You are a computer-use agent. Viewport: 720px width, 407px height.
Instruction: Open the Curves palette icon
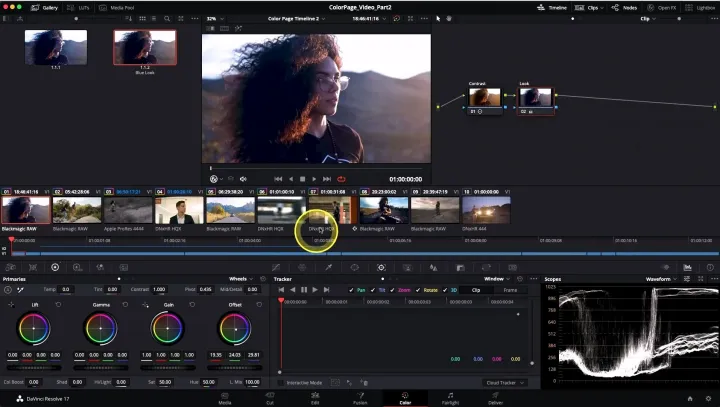click(x=276, y=267)
